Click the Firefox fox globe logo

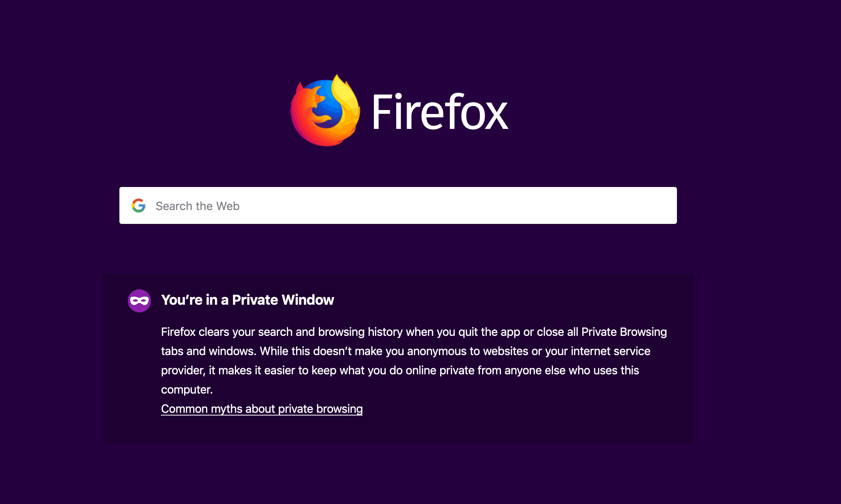[325, 110]
